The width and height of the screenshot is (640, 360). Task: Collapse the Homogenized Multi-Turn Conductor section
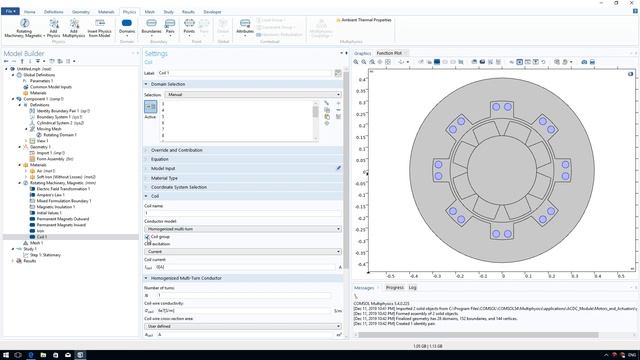(x=244, y=278)
